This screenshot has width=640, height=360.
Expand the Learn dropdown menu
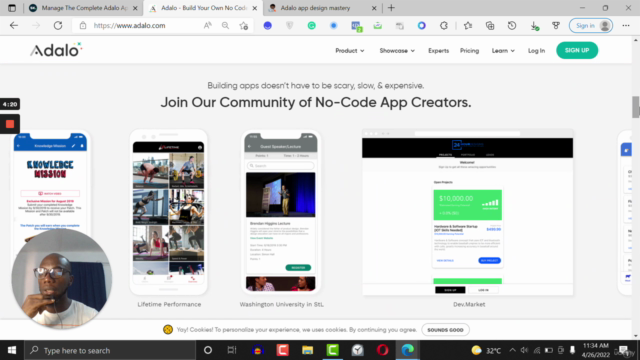point(503,51)
